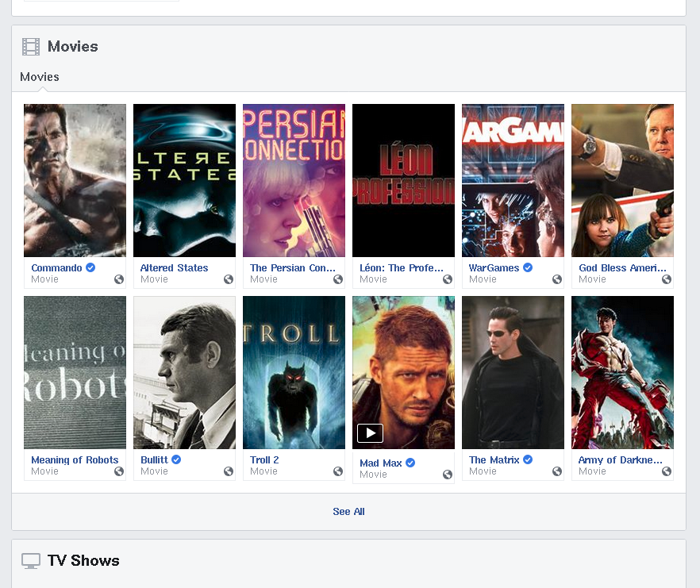This screenshot has height=588, width=700.
Task: Visit The Persian Connection title link
Action: (292, 268)
